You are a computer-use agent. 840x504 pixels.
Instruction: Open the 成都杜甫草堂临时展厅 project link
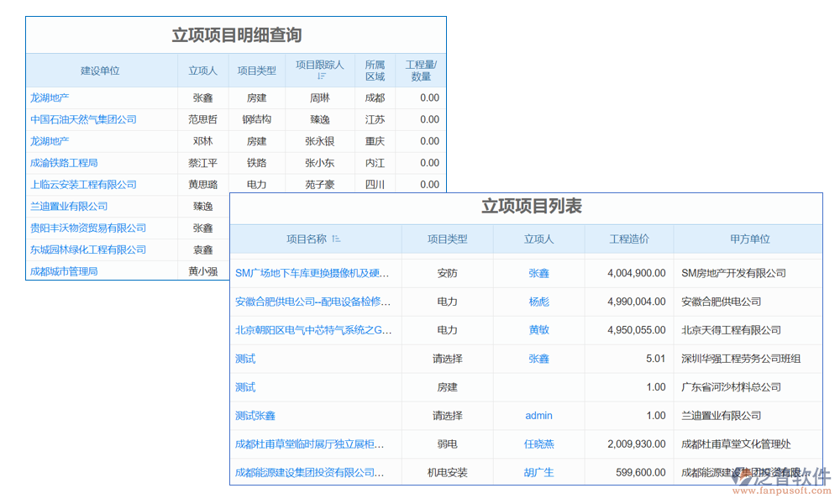point(310,444)
